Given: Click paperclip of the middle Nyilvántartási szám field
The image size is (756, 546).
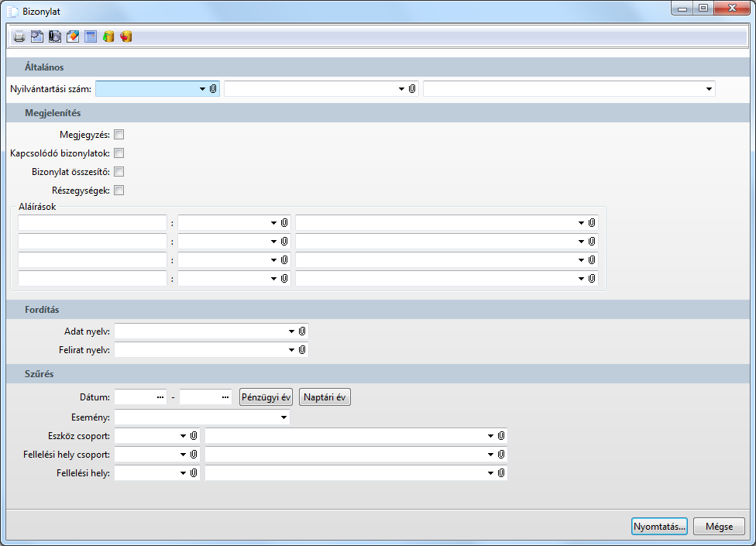Looking at the screenshot, I should [412, 88].
